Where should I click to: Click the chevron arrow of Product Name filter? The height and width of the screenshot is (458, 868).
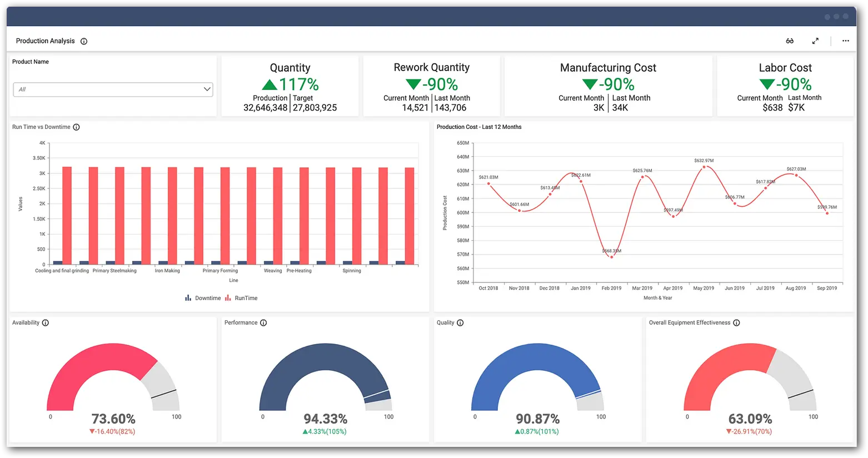tap(207, 89)
